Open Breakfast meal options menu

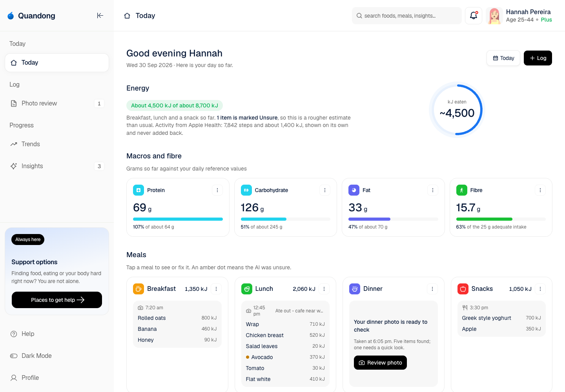[216, 289]
